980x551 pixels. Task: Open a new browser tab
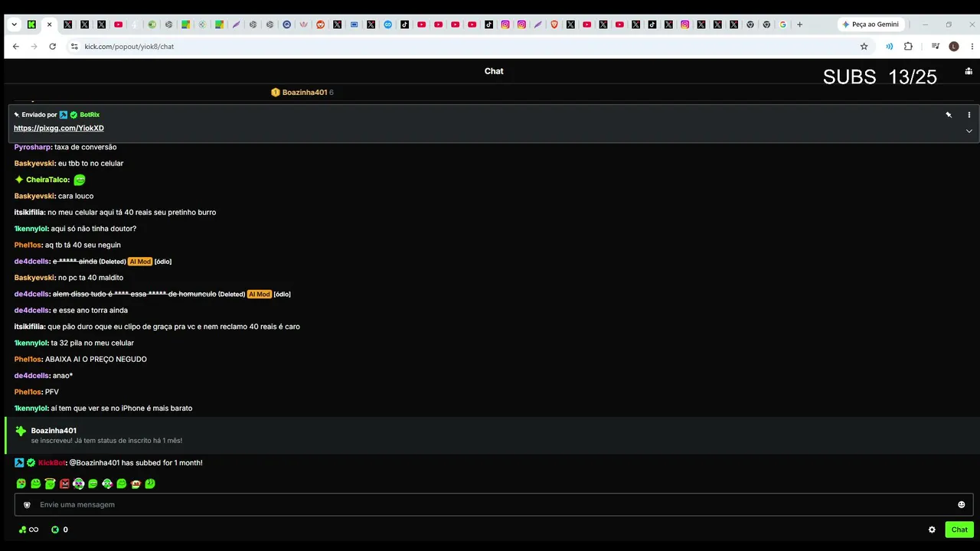pyautogui.click(x=799, y=24)
